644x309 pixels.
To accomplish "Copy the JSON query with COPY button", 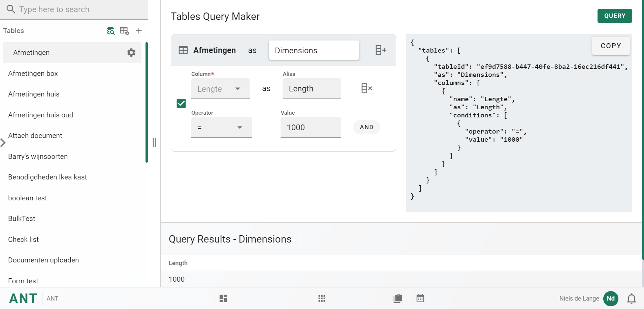I will coord(610,46).
